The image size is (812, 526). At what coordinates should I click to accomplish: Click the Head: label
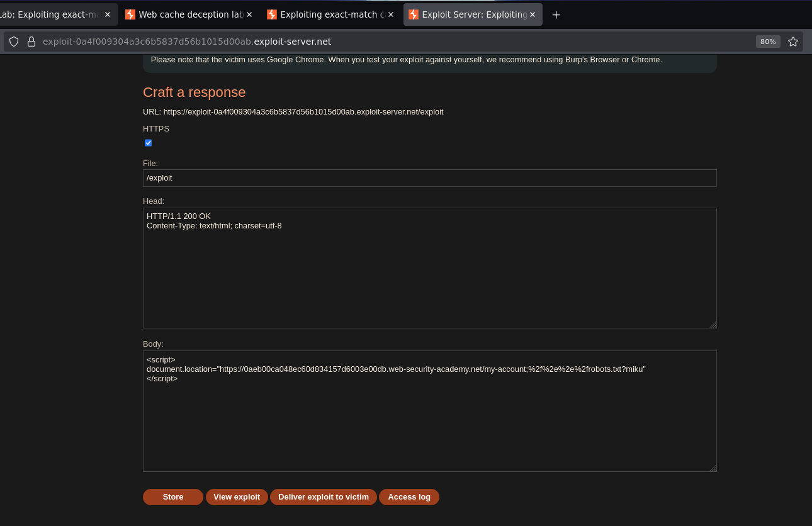pyautogui.click(x=154, y=201)
